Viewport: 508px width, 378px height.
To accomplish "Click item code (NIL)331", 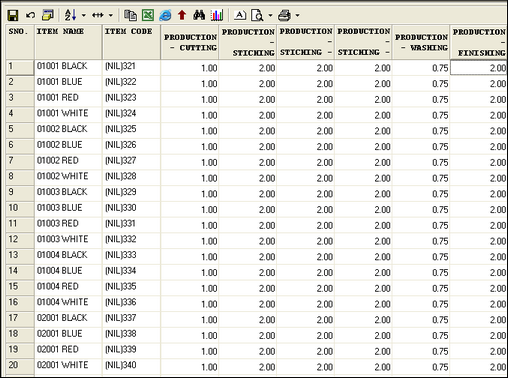I will [120, 223].
